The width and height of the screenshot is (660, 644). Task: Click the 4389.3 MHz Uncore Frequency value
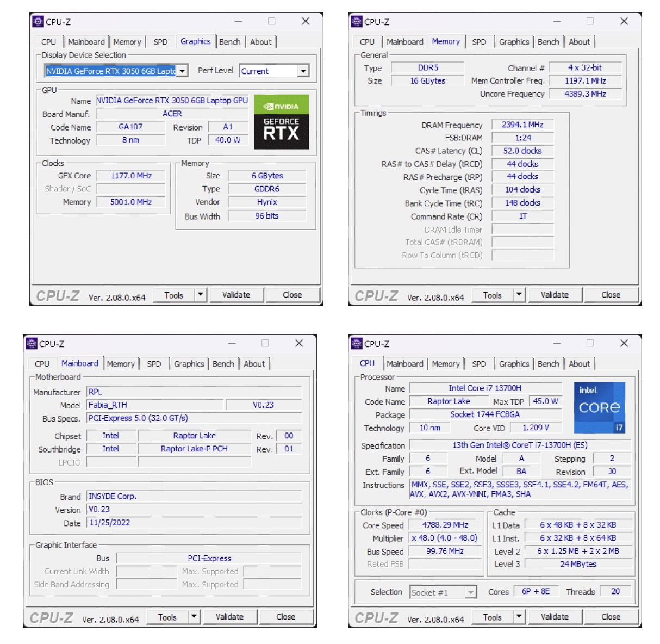pos(585,94)
